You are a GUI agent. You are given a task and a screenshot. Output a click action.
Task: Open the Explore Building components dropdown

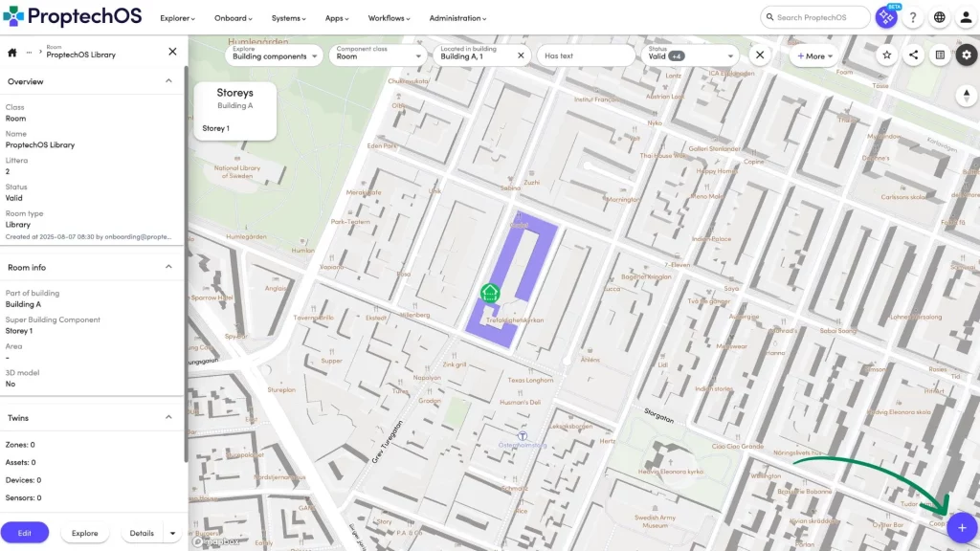click(276, 55)
